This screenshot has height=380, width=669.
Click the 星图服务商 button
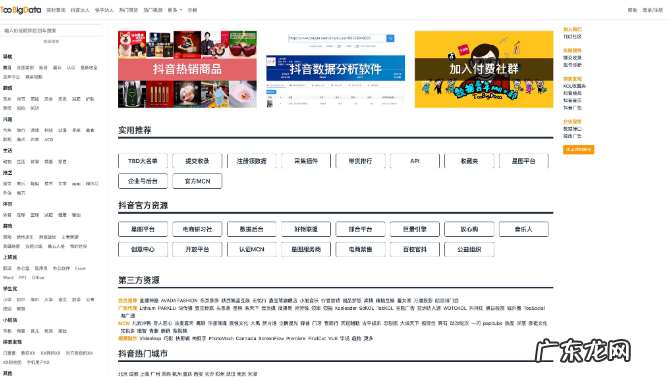pyautogui.click(x=306, y=249)
